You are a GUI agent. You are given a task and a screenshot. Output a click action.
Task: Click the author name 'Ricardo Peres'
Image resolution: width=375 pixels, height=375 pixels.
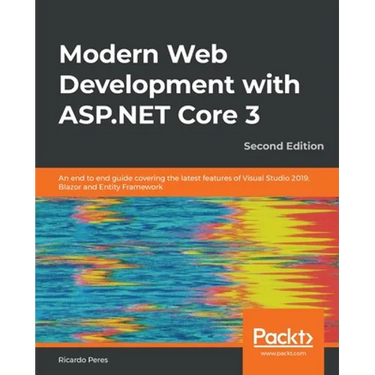coord(83,360)
